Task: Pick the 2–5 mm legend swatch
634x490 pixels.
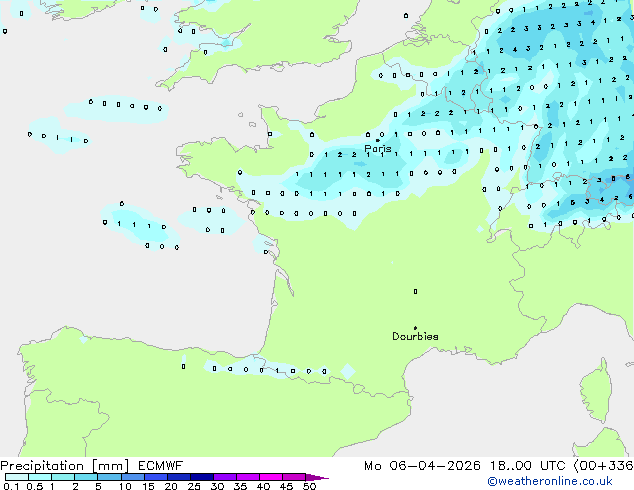Action: click(86, 477)
